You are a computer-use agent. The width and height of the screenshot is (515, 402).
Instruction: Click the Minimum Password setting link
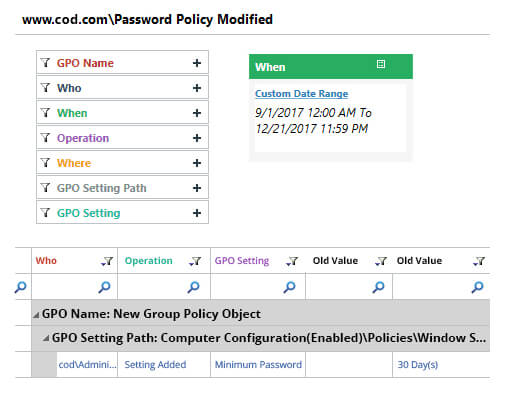point(258,365)
